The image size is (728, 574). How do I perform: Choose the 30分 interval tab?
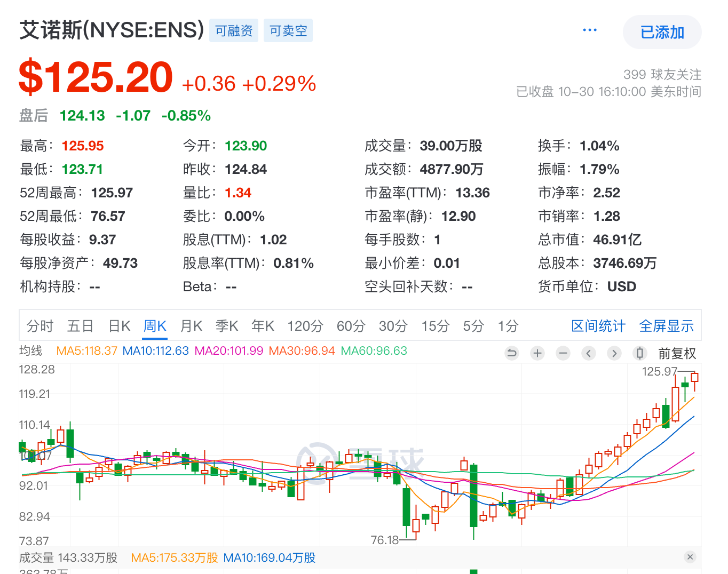tap(393, 326)
